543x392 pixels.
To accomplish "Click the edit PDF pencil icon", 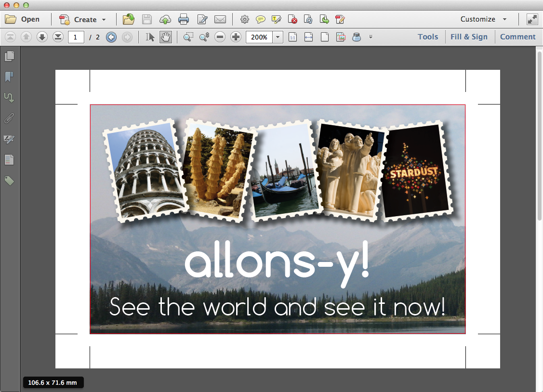I will (340, 19).
